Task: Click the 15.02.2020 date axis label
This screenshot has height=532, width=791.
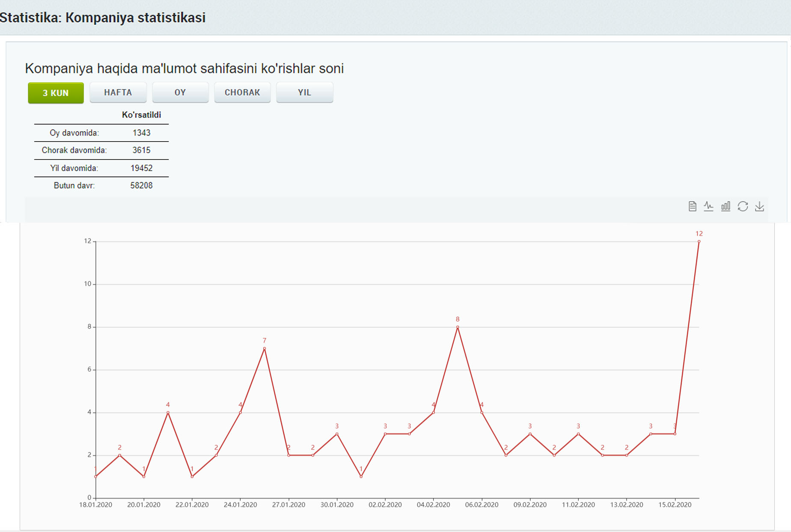Action: point(675,505)
